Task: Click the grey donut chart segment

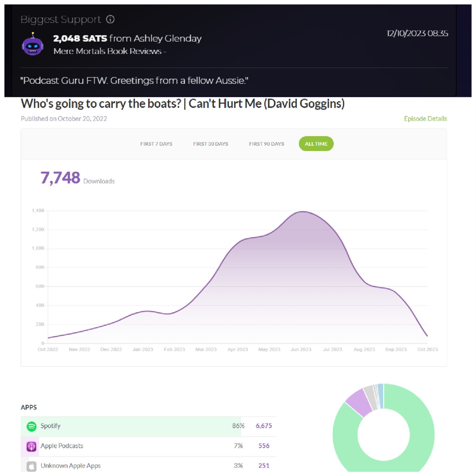Action: click(370, 398)
